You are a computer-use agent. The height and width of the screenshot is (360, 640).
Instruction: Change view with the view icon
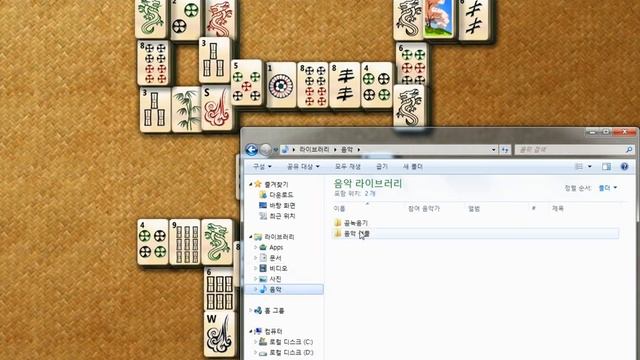(579, 167)
